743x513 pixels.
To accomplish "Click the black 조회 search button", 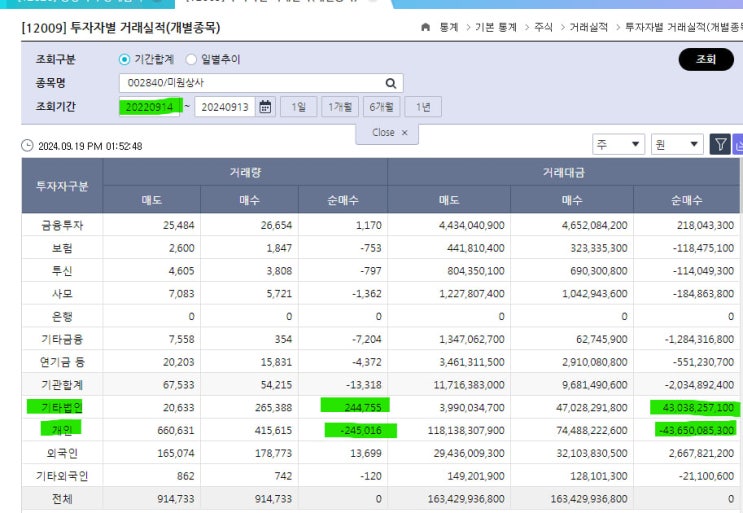I will (x=706, y=59).
